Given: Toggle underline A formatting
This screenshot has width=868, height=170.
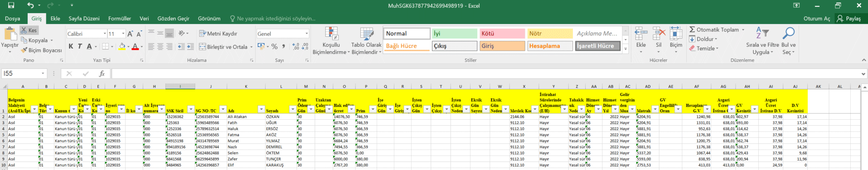Looking at the screenshot, I should pyautogui.click(x=89, y=46).
